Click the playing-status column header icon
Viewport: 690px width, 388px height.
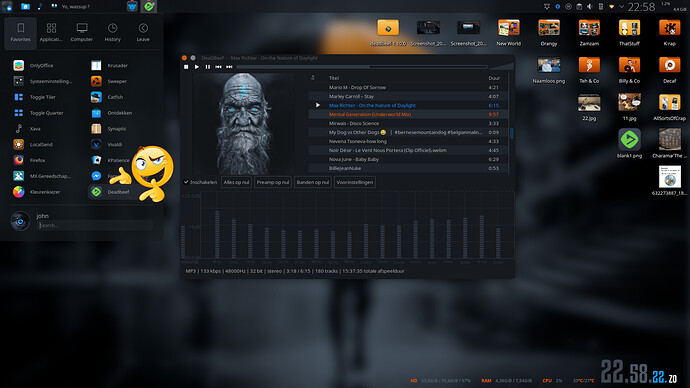pos(313,78)
